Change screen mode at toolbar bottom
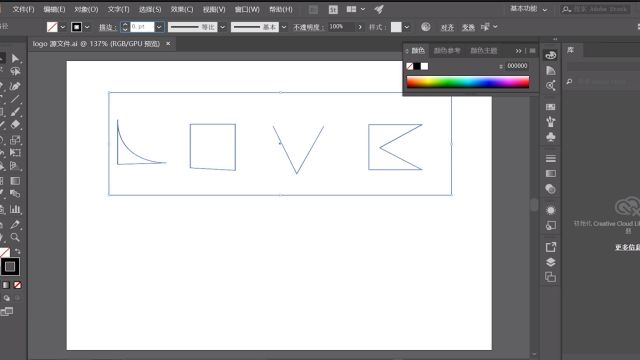The image size is (640, 360). click(x=7, y=312)
